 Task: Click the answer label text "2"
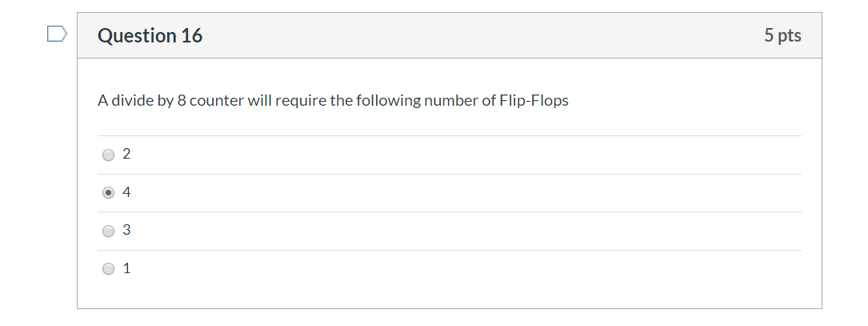click(x=126, y=154)
